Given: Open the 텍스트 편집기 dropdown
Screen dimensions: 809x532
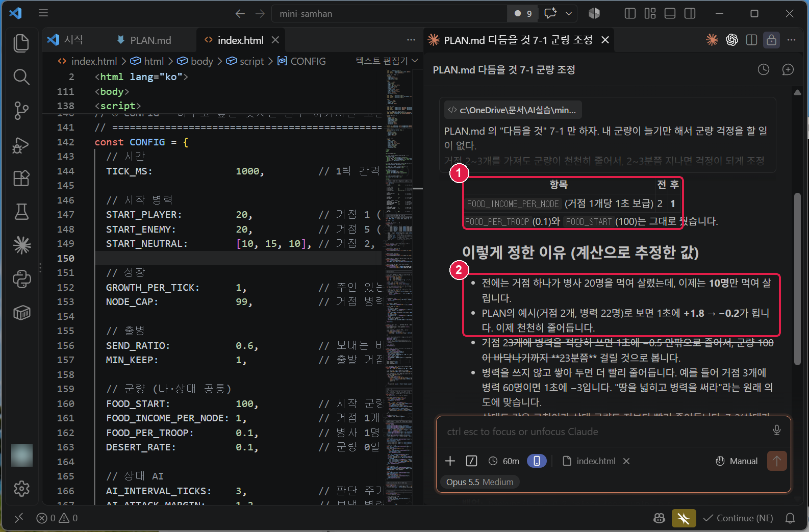Looking at the screenshot, I should click(387, 61).
